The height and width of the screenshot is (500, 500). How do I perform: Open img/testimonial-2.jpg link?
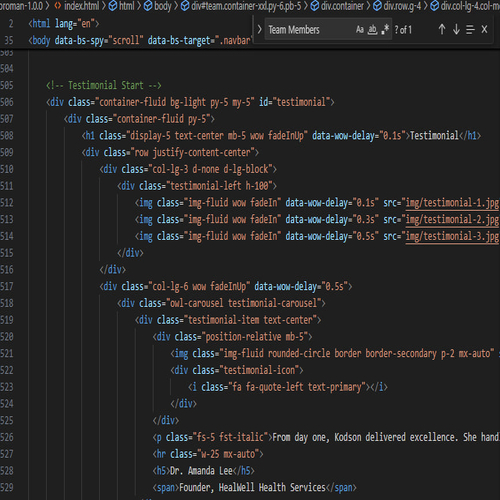tap(452, 219)
